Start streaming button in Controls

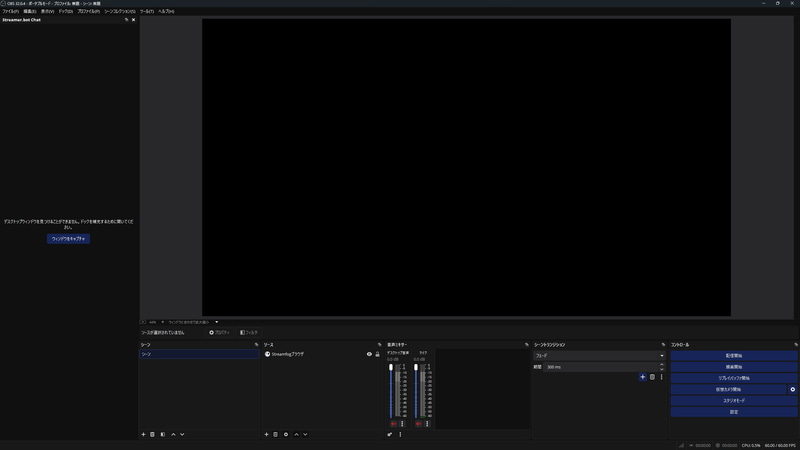pyautogui.click(x=734, y=356)
